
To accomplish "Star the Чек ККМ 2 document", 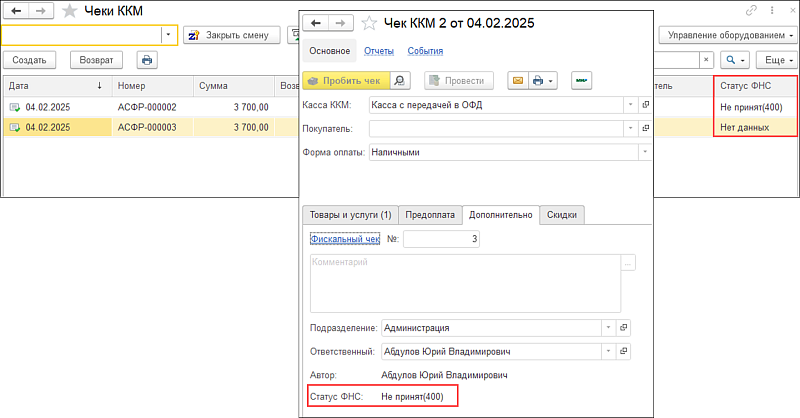I will pyautogui.click(x=369, y=23).
